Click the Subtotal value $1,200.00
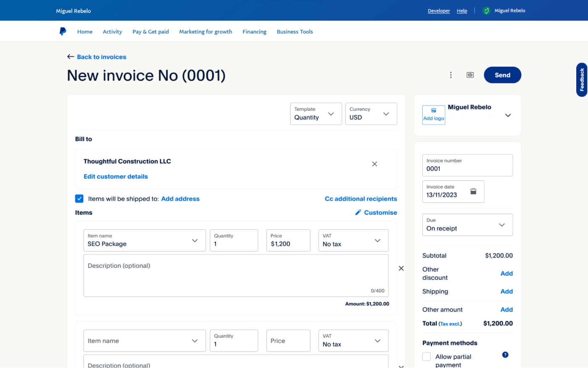The width and height of the screenshot is (588, 368). point(499,255)
